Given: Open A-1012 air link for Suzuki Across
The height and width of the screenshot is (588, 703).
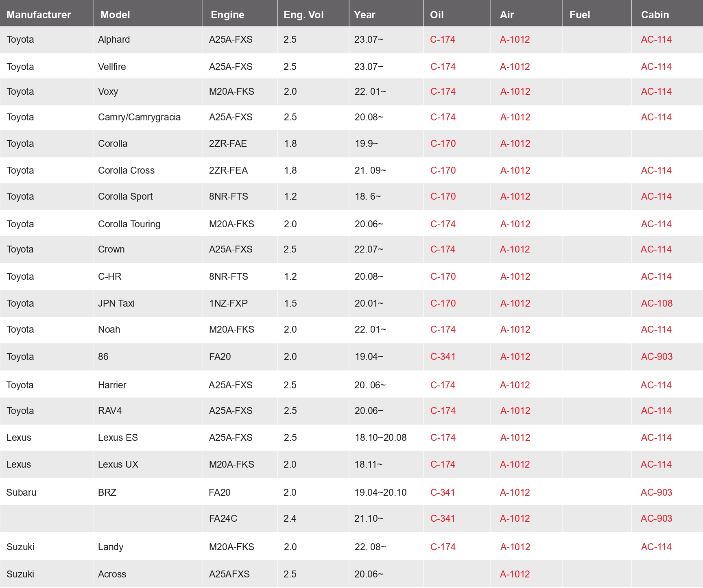Looking at the screenshot, I should click(x=515, y=574).
